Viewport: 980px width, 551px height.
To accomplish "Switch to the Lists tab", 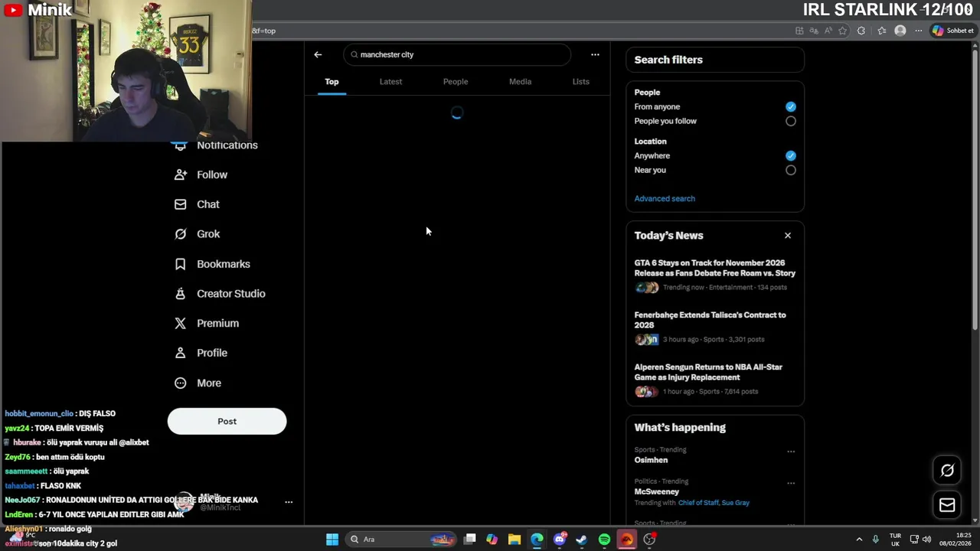I will click(581, 81).
